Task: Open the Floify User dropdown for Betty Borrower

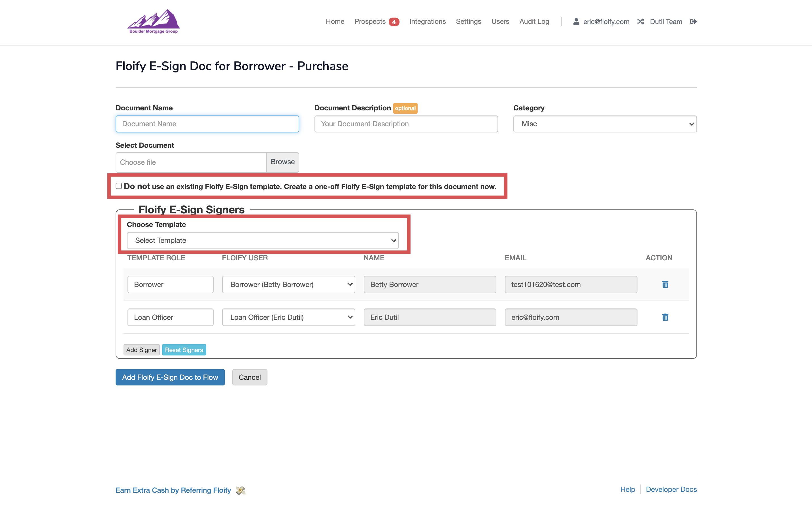Action: 288,284
